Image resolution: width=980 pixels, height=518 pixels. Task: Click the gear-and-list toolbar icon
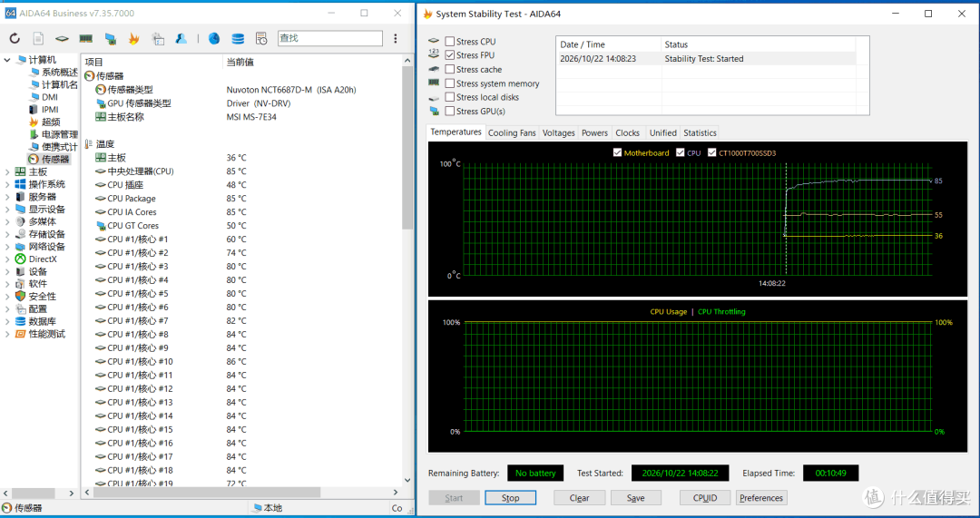tap(158, 39)
